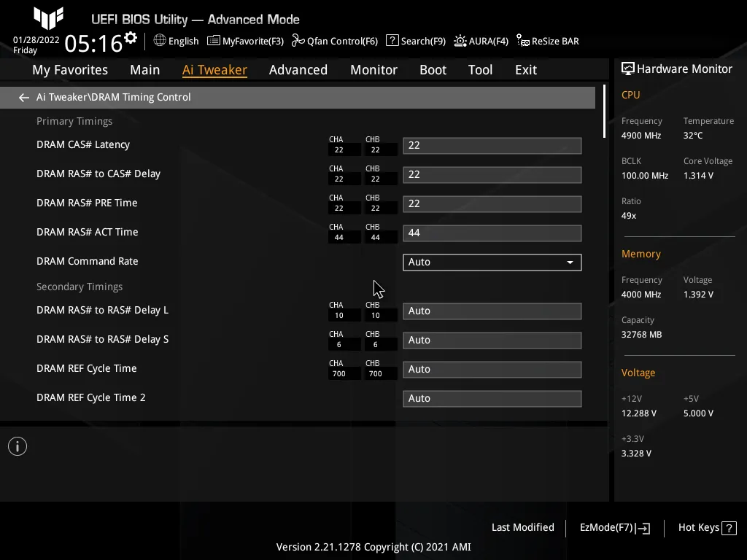
Task: Click DRAM RAS# ACT Time value field
Action: [492, 233]
